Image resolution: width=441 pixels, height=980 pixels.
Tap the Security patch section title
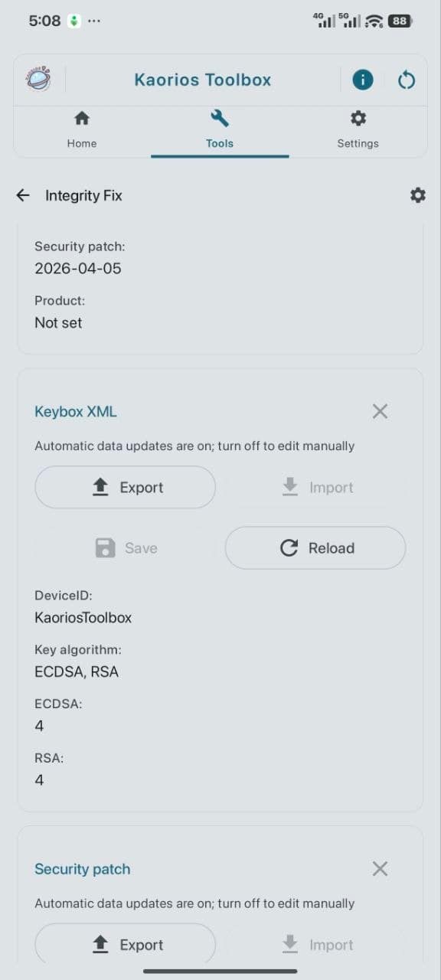point(83,869)
